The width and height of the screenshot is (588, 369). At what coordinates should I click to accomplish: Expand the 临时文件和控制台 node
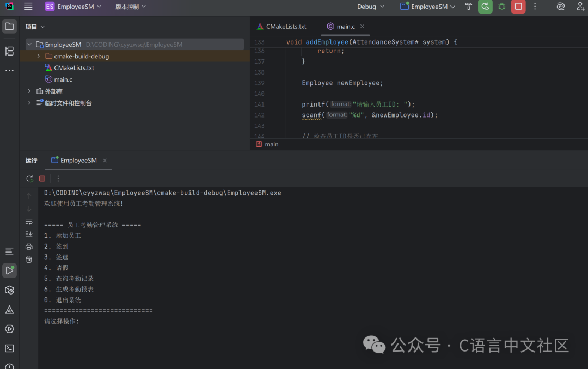coord(29,103)
